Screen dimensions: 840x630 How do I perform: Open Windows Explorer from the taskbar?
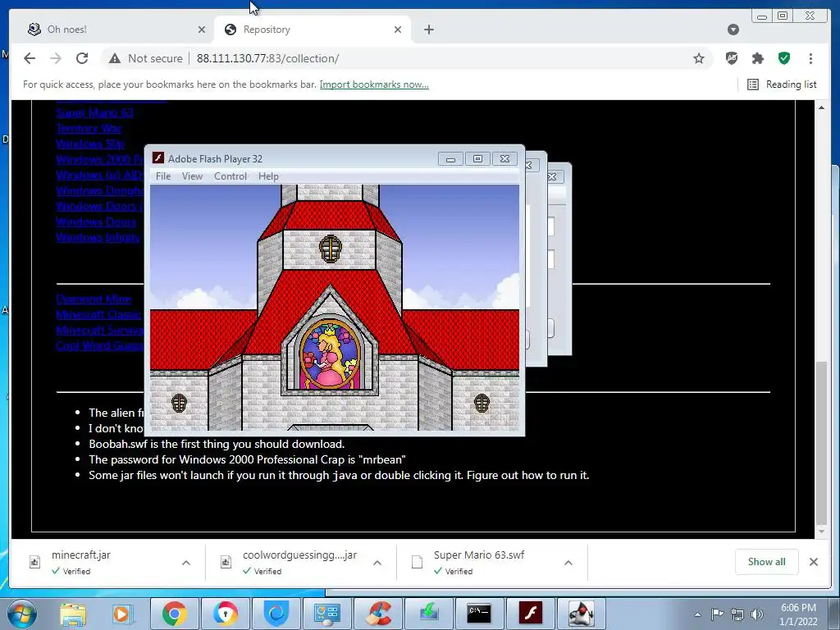coord(73,614)
